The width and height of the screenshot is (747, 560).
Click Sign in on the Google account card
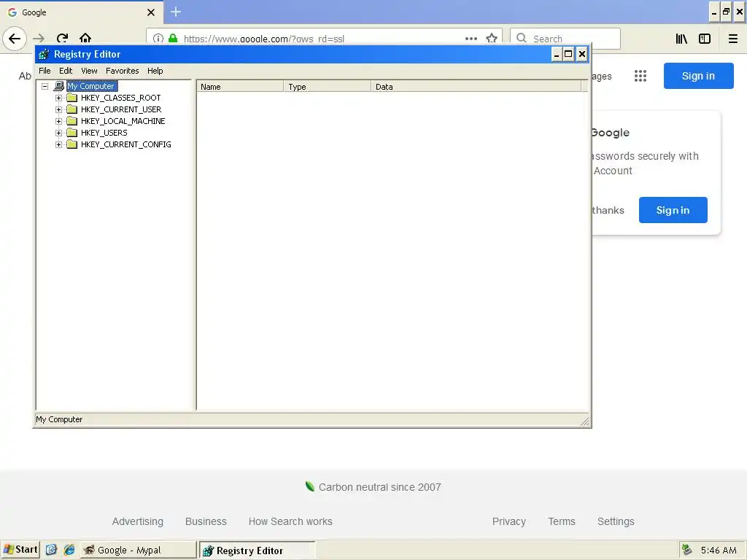point(673,210)
